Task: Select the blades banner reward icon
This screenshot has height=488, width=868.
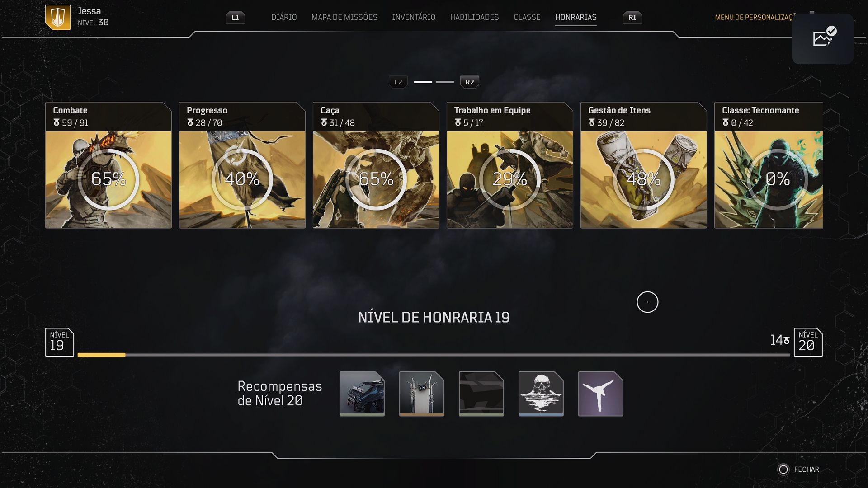Action: 422,394
